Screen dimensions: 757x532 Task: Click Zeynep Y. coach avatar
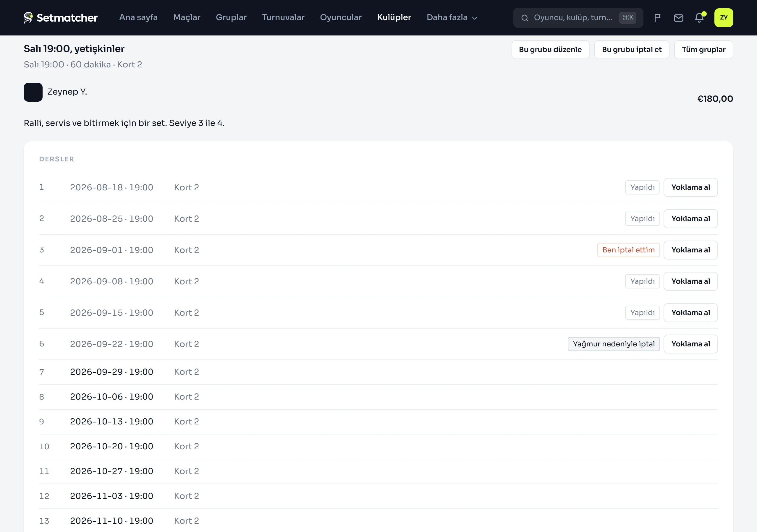point(33,92)
